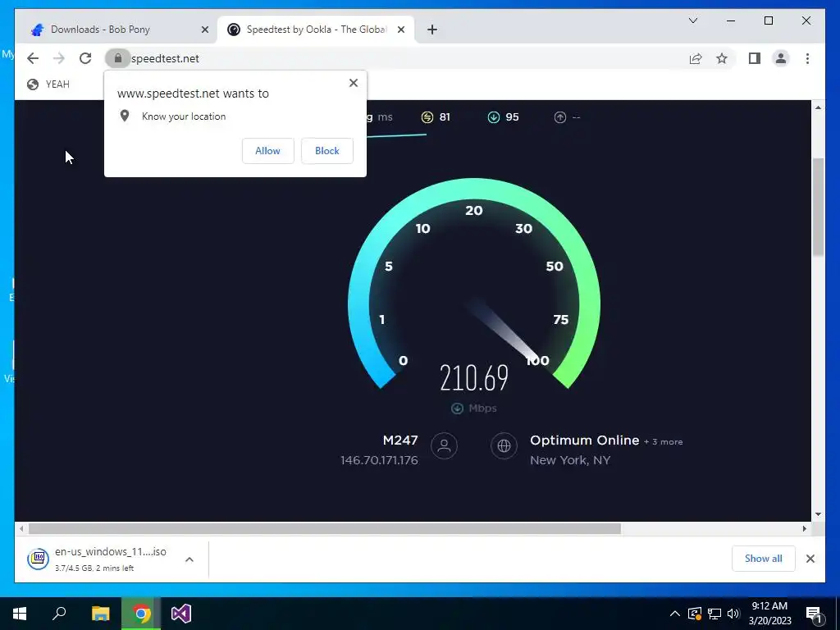This screenshot has width=840, height=630.
Task: Click the 210.69 speed reading
Action: point(474,378)
